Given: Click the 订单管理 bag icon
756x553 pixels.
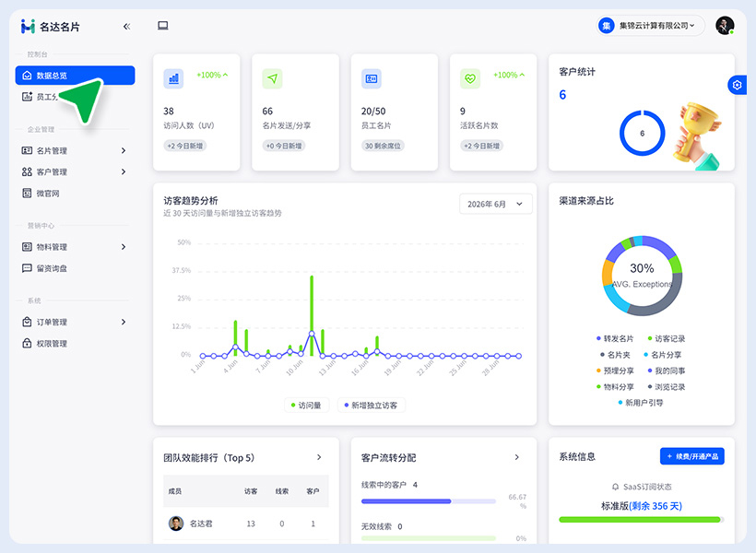Looking at the screenshot, I should [x=27, y=322].
